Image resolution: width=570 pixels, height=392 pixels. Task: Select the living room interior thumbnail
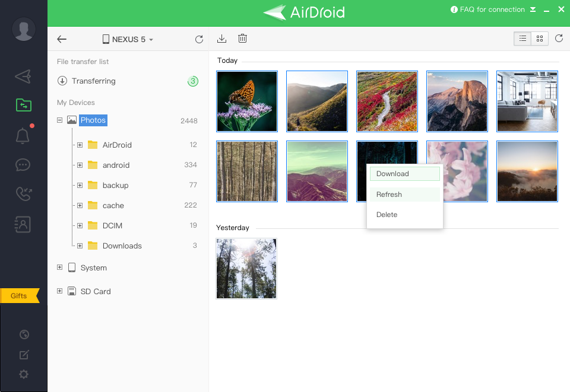(x=527, y=101)
